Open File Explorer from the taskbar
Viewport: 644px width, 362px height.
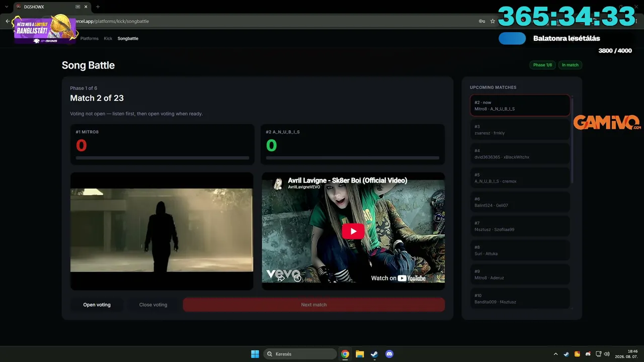point(360,354)
